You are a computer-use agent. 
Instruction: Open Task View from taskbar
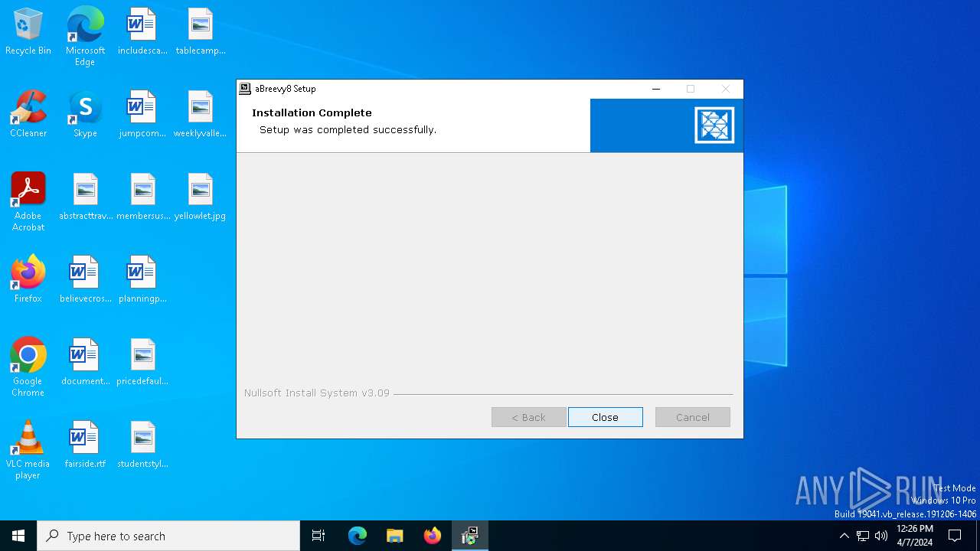pyautogui.click(x=318, y=536)
